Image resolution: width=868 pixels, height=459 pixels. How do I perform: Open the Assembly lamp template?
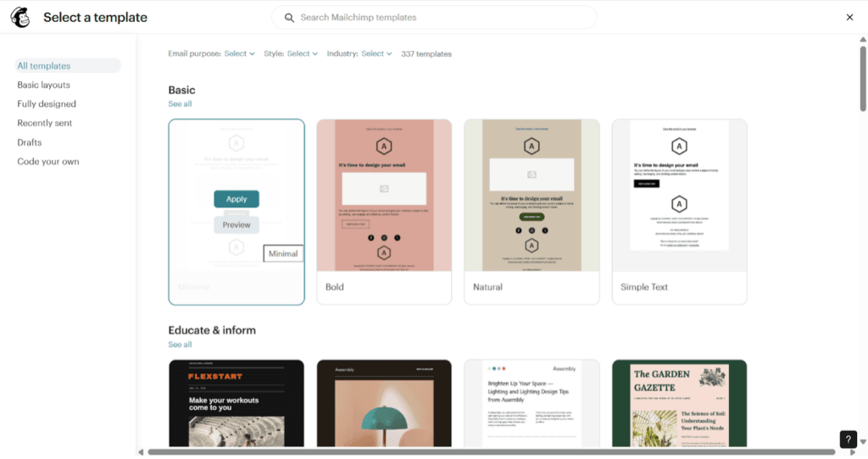tap(384, 403)
